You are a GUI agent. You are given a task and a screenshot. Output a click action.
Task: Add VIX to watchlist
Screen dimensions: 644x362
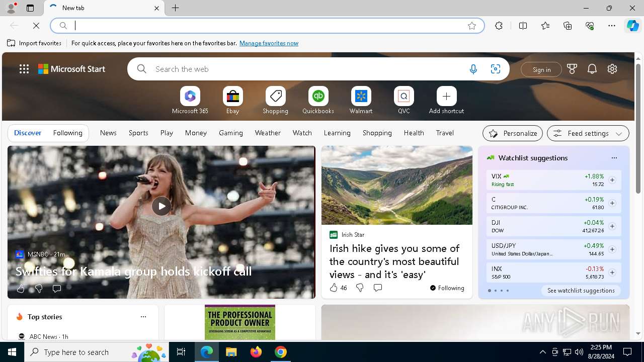tap(612, 180)
